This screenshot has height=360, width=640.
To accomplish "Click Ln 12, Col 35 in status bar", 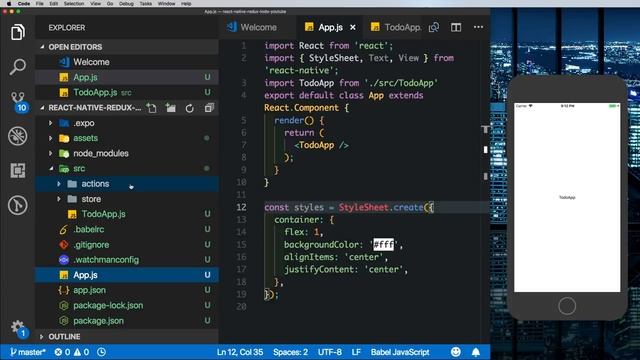I will point(240,352).
